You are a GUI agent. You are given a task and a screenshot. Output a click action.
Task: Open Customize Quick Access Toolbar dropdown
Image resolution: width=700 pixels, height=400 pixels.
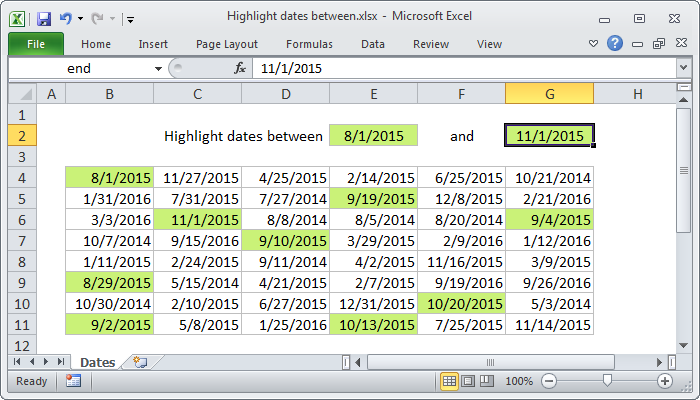tap(131, 18)
